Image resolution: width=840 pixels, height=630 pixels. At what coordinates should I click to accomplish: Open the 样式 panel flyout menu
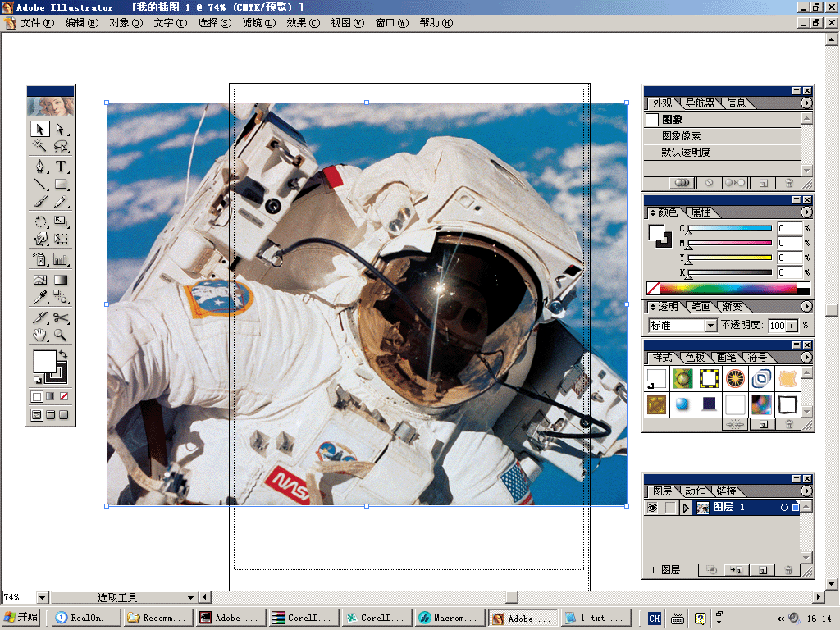pos(806,357)
